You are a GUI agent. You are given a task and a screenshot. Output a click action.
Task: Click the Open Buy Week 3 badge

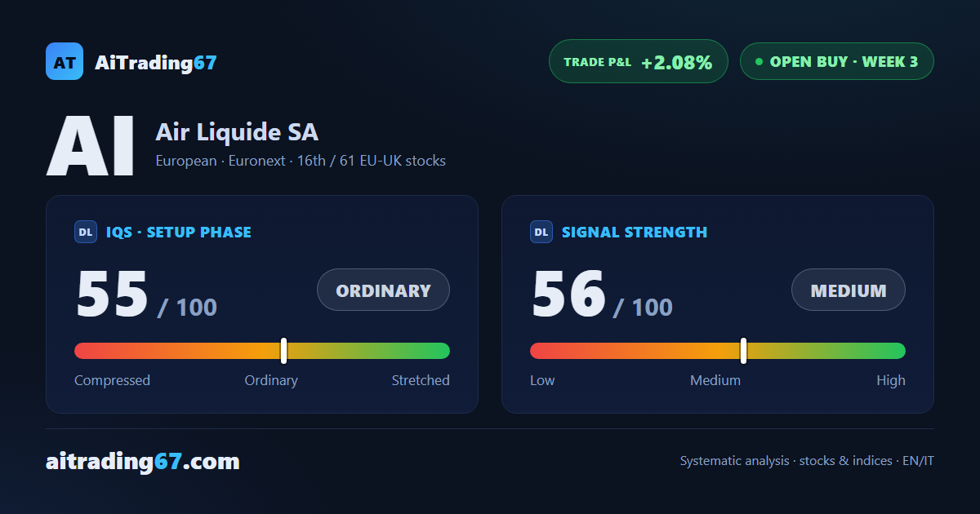[837, 61]
